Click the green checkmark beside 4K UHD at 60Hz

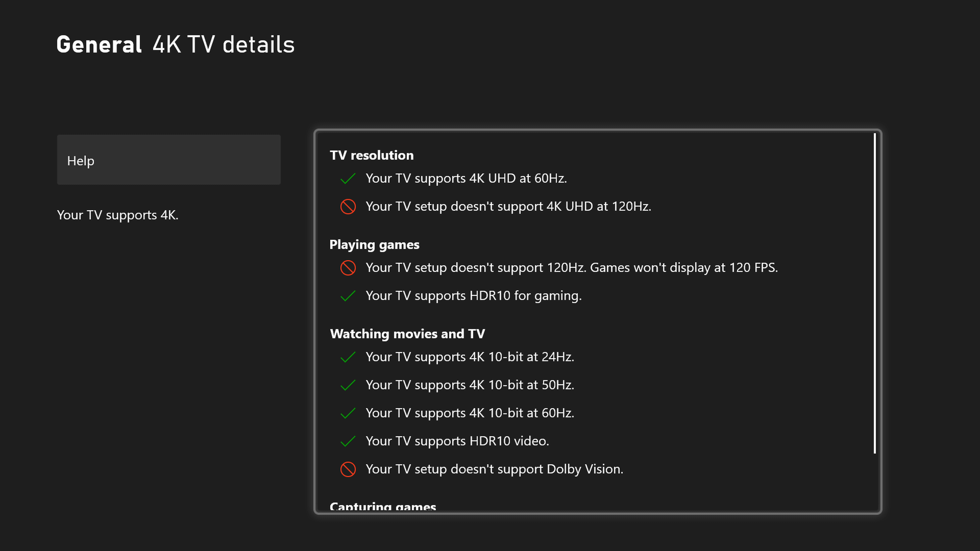pyautogui.click(x=348, y=179)
